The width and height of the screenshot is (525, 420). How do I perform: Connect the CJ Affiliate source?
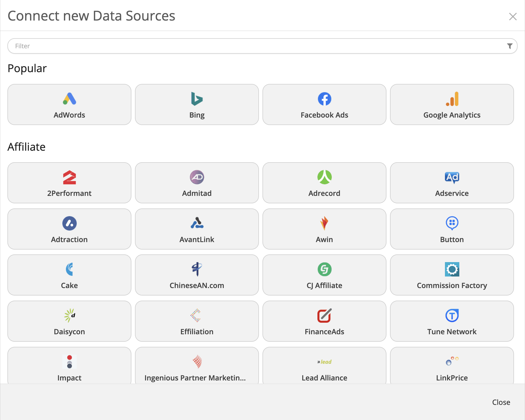tap(324, 275)
